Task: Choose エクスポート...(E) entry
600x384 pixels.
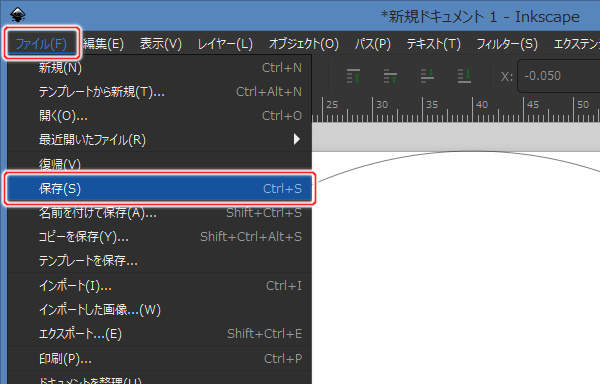Action: (160, 334)
